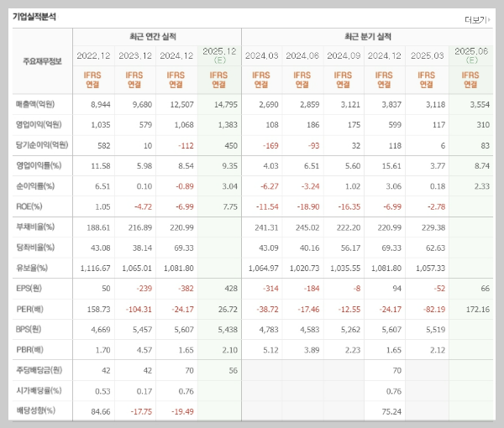The width and height of the screenshot is (504, 428).
Task: Click the 2024.03 column header
Action: point(261,56)
